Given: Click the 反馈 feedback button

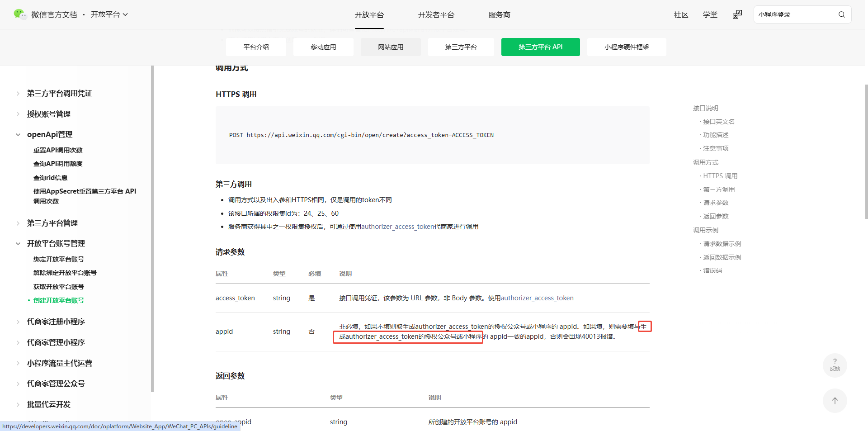Looking at the screenshot, I should 835,365.
